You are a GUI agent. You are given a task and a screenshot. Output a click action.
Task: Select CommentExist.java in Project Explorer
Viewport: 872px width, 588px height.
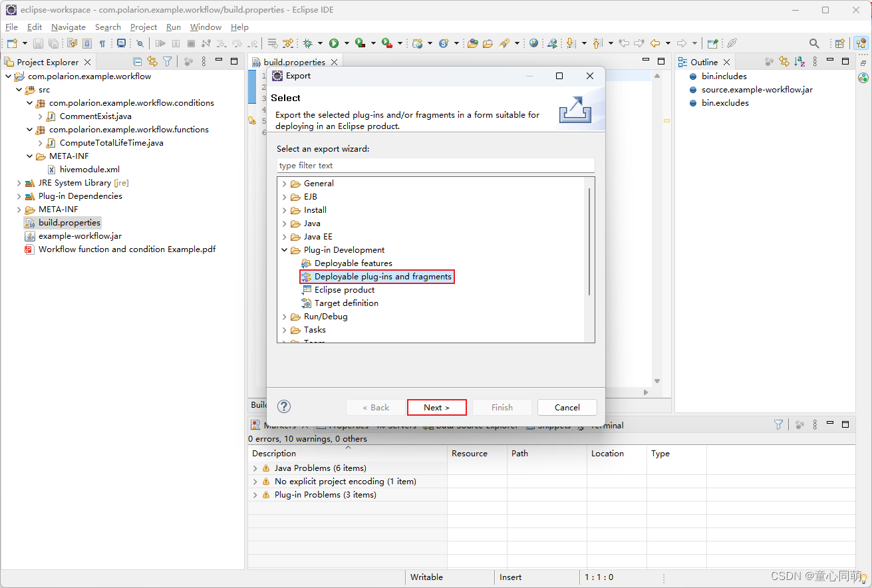coord(90,116)
